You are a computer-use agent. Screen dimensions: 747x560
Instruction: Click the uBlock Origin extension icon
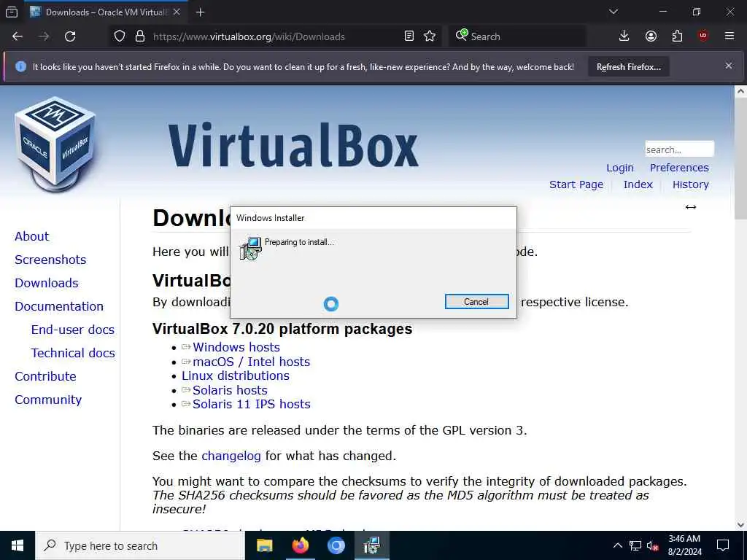(x=703, y=36)
